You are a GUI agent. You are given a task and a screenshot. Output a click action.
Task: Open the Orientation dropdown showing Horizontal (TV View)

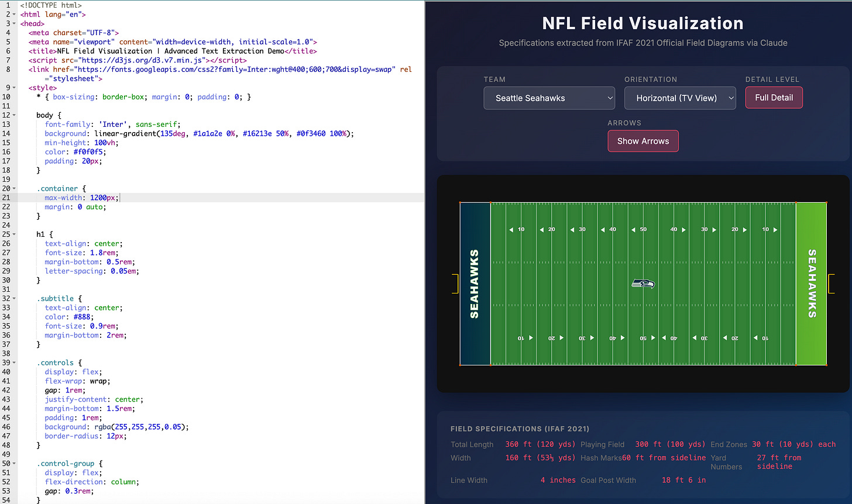680,98
